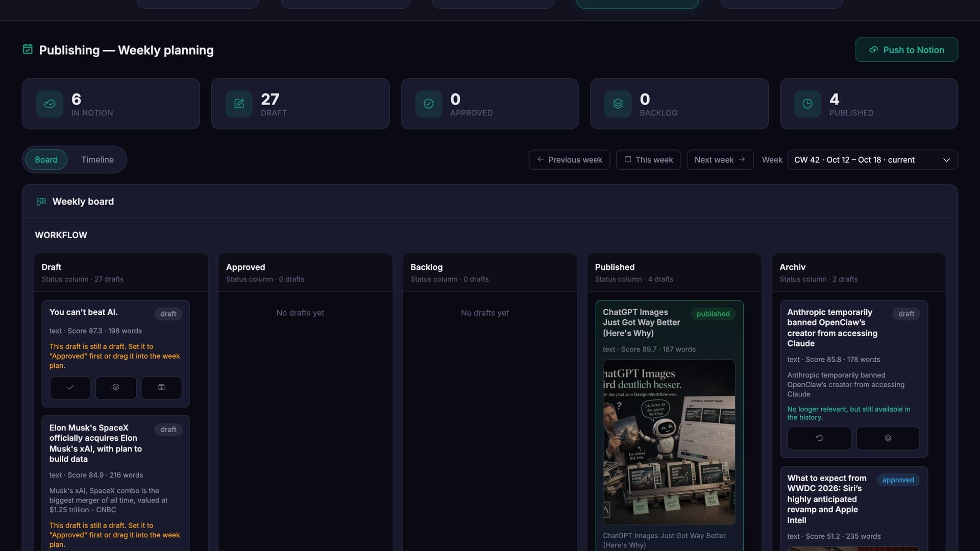Click the Backlog layers stat icon
Screen dimensions: 980x551
[x=618, y=104]
